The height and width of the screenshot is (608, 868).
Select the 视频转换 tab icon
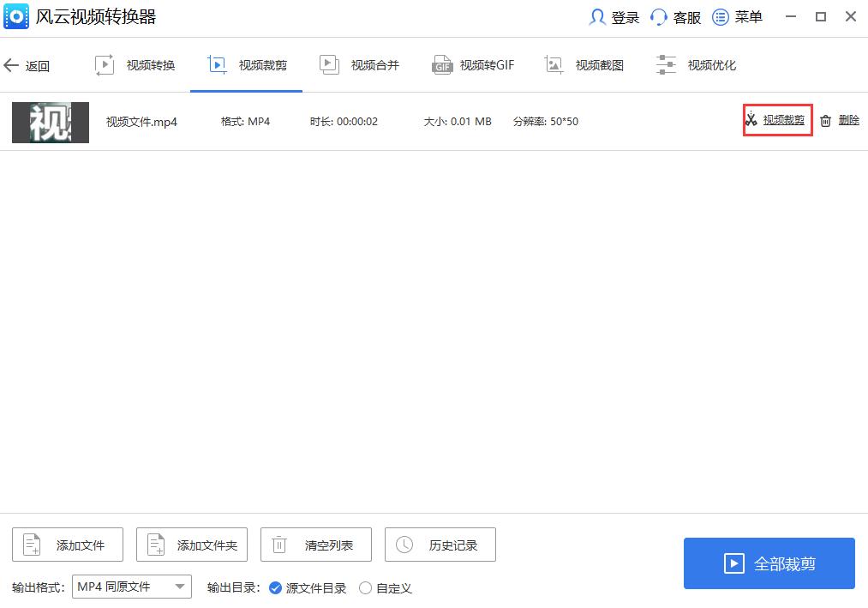click(105, 63)
